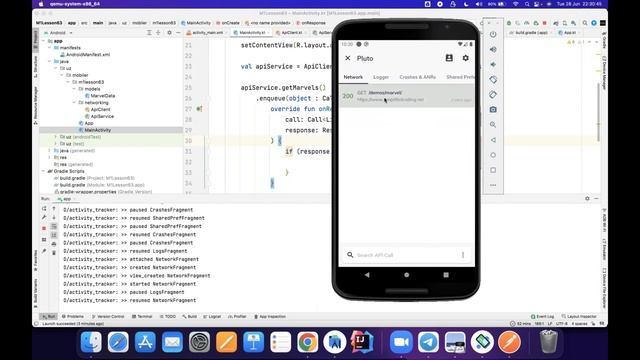Toggle scroll to end in Run console

[54, 235]
